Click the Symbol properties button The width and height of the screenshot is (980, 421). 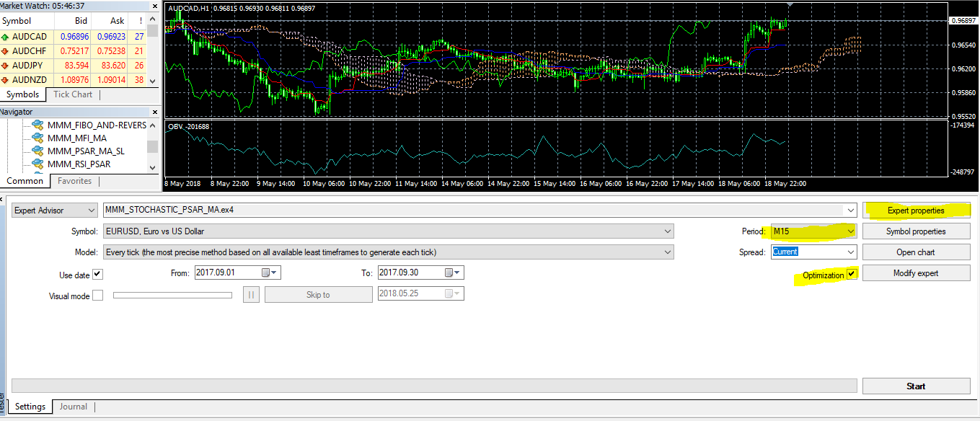(x=916, y=231)
